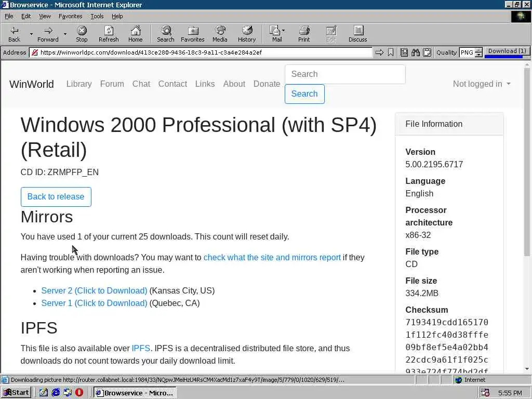Open the Chat nav link
The image size is (532, 399).
141,84
